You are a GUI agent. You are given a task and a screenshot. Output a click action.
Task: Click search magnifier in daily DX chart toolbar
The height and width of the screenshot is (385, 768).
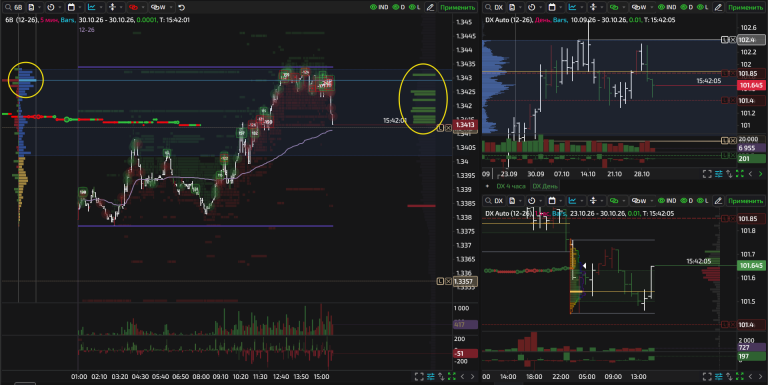489,7
